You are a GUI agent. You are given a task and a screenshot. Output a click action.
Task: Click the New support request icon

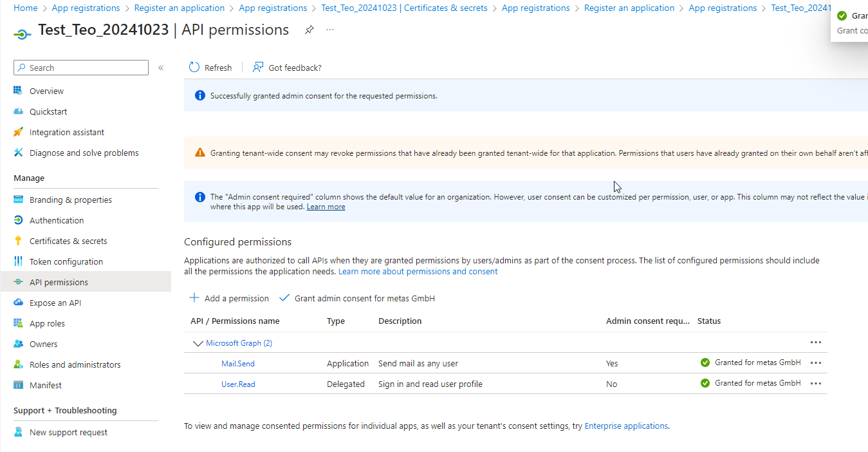(x=18, y=432)
